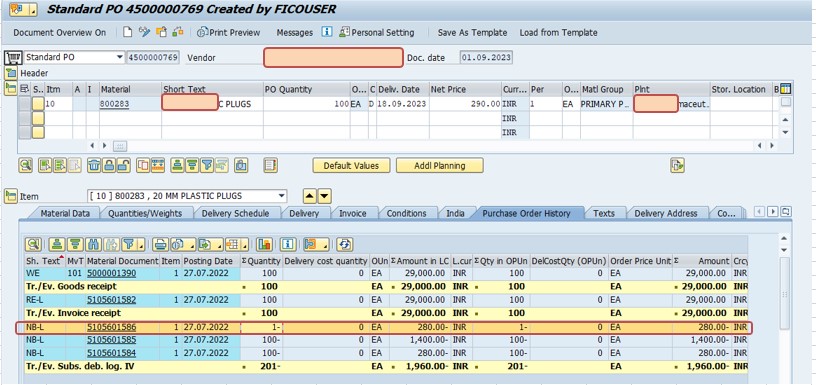
Task: Switch to the Quantities/Weights tab
Action: click(145, 213)
